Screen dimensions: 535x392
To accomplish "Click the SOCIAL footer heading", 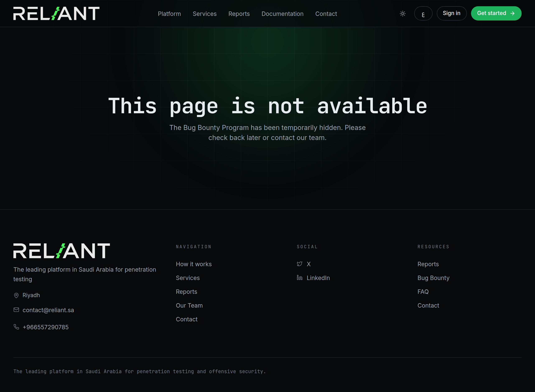I will (307, 247).
